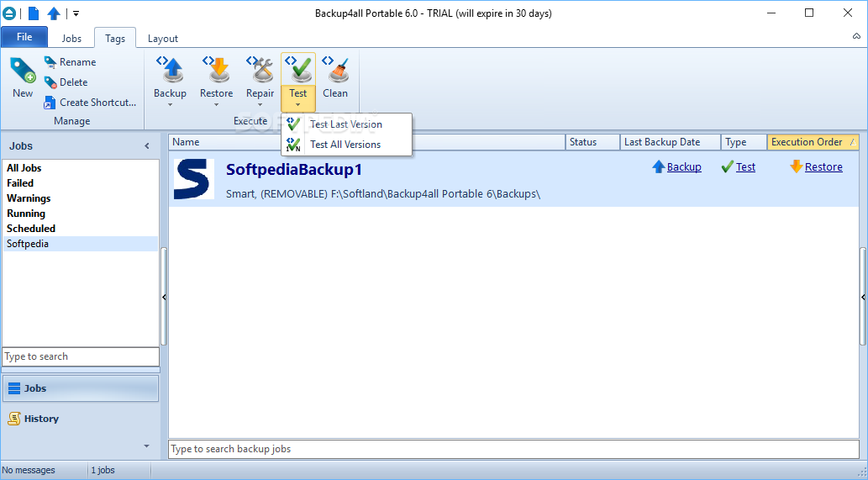Click the Backup link for SoftpediaBackup1
868x480 pixels.
[684, 166]
